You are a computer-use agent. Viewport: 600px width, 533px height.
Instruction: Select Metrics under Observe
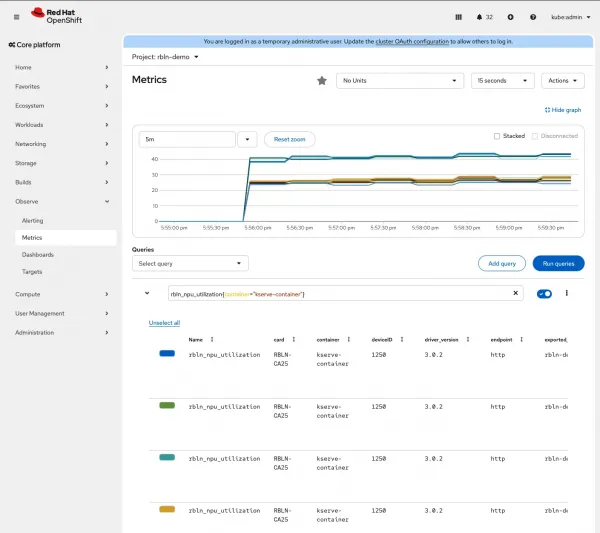point(65,238)
